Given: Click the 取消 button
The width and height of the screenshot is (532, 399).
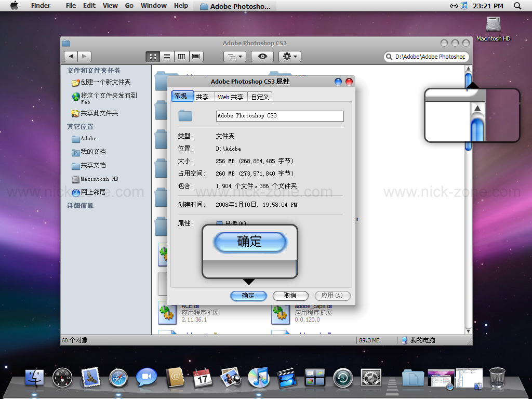Looking at the screenshot, I should [290, 296].
